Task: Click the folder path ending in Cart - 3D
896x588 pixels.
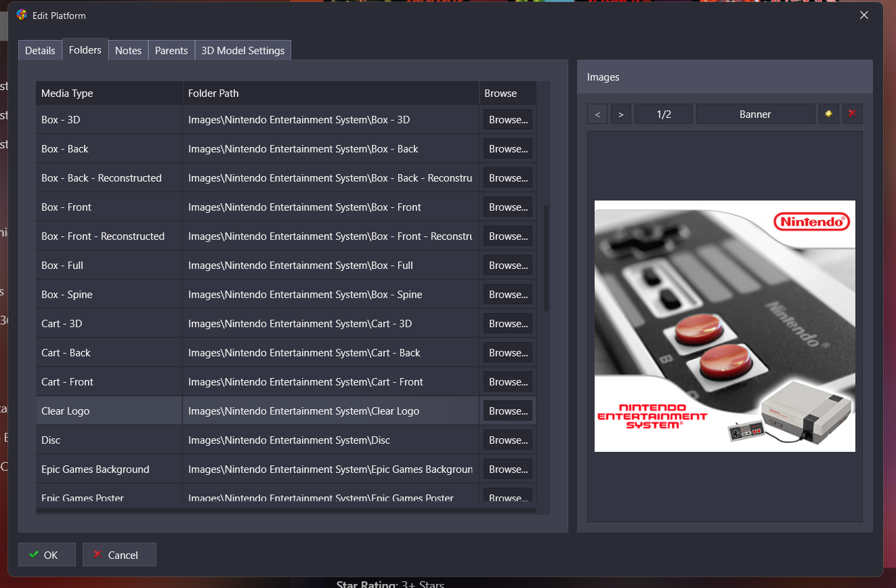Action: point(330,324)
